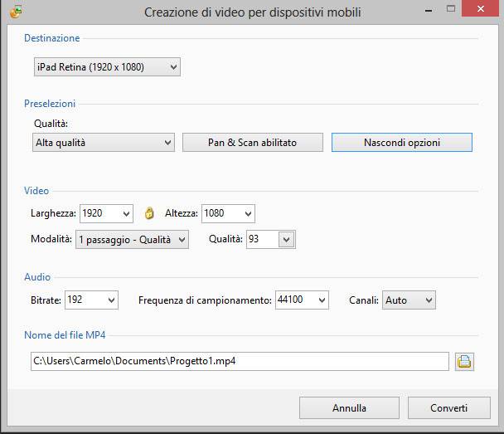Close the dialog with the red X
Image resolution: width=504 pixels, height=434 pixels.
[481, 8]
